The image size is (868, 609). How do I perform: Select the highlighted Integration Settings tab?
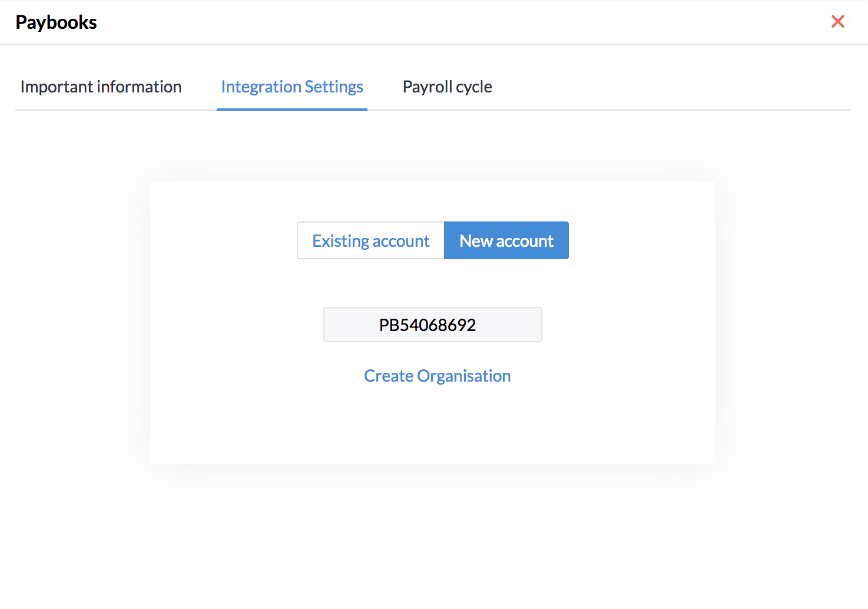(292, 87)
